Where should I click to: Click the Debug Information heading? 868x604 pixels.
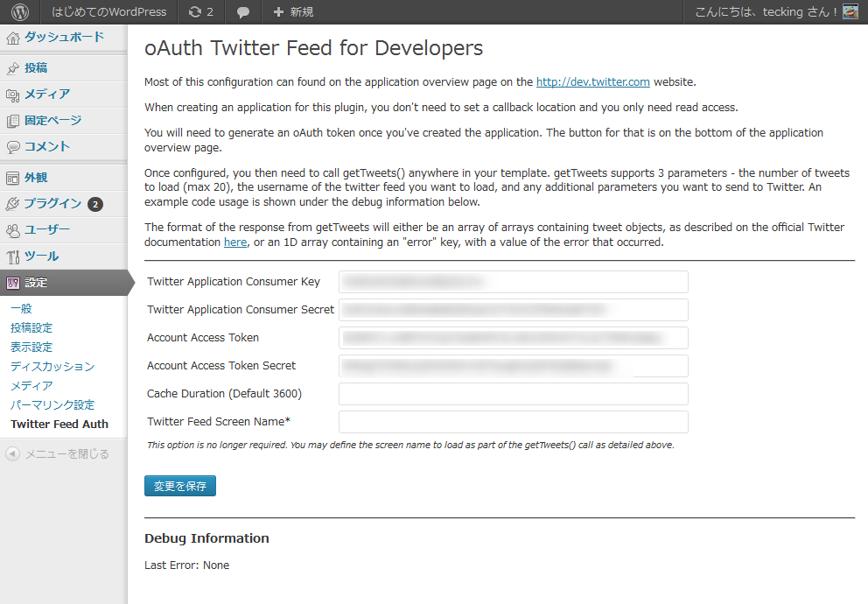pos(206,538)
